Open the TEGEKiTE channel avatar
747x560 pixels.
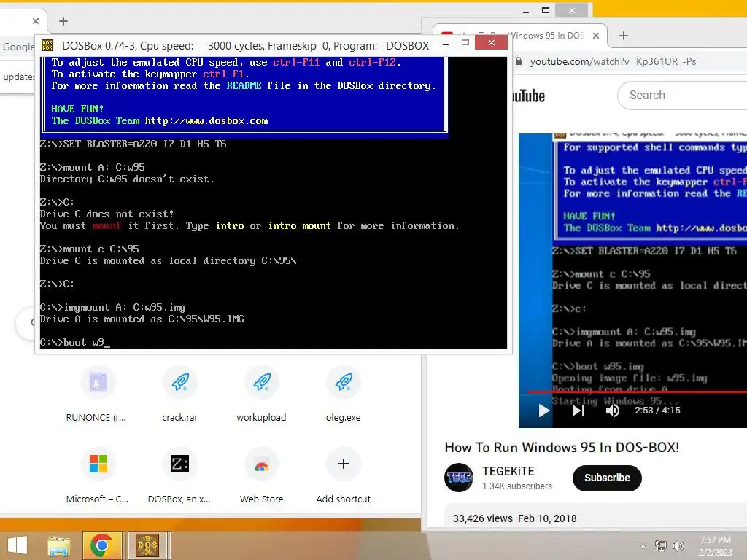coord(459,478)
